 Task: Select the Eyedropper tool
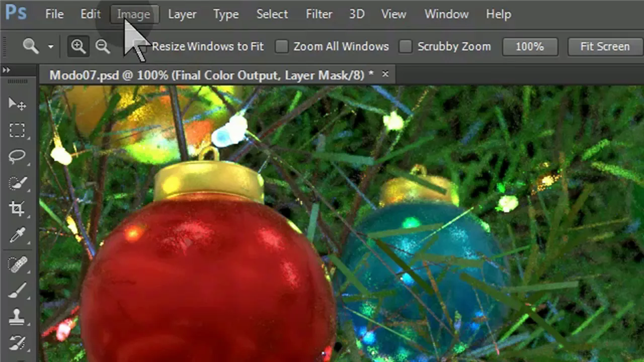[18, 235]
